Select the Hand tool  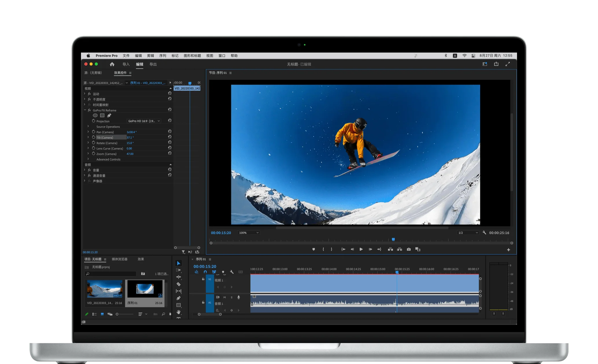point(178,312)
